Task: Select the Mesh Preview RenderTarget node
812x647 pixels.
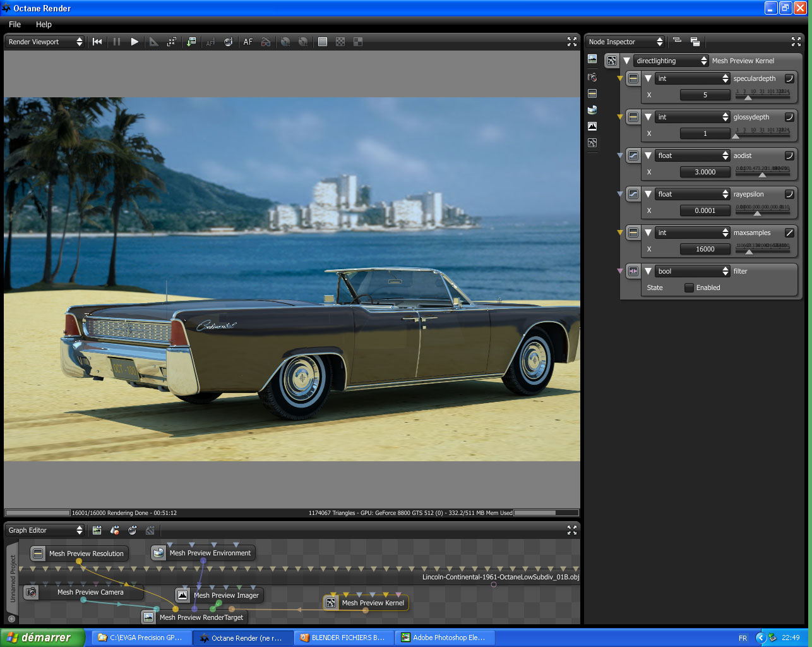Action: tap(194, 617)
